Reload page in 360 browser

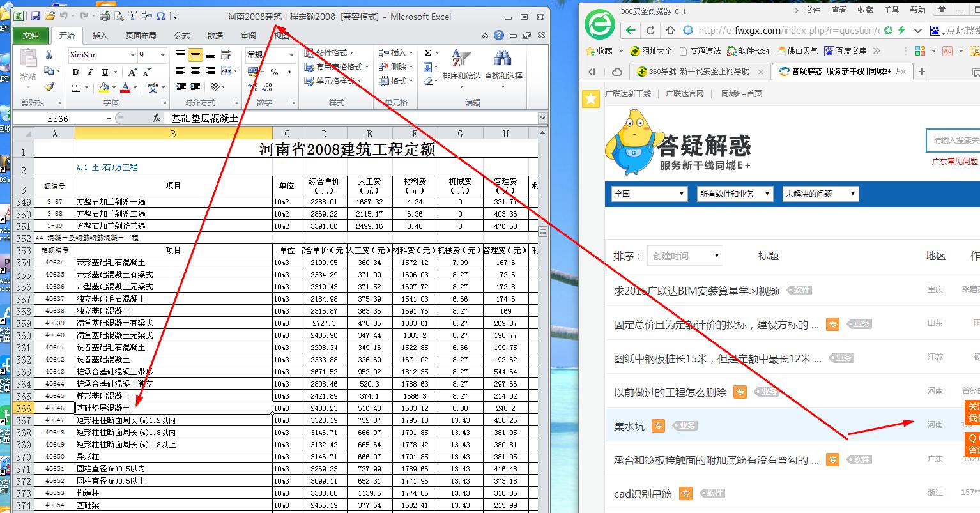tap(650, 30)
